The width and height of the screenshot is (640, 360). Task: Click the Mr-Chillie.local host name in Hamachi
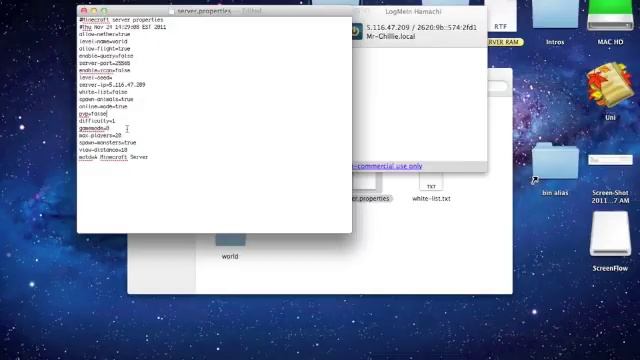tap(391, 36)
